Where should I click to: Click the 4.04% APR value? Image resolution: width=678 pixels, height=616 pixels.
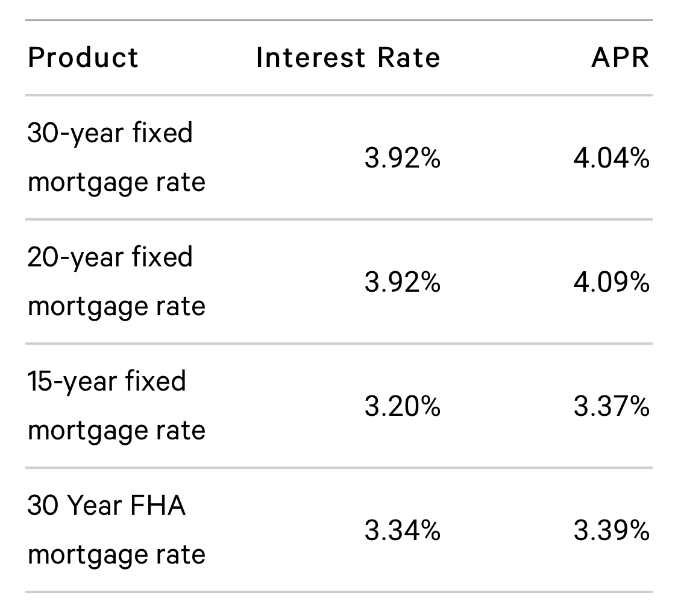611,159
